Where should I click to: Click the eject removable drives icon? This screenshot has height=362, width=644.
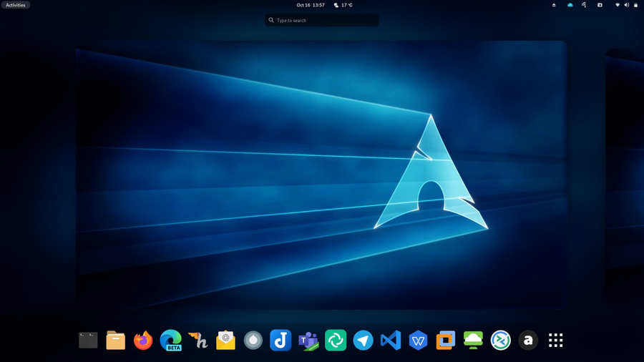[x=554, y=5]
